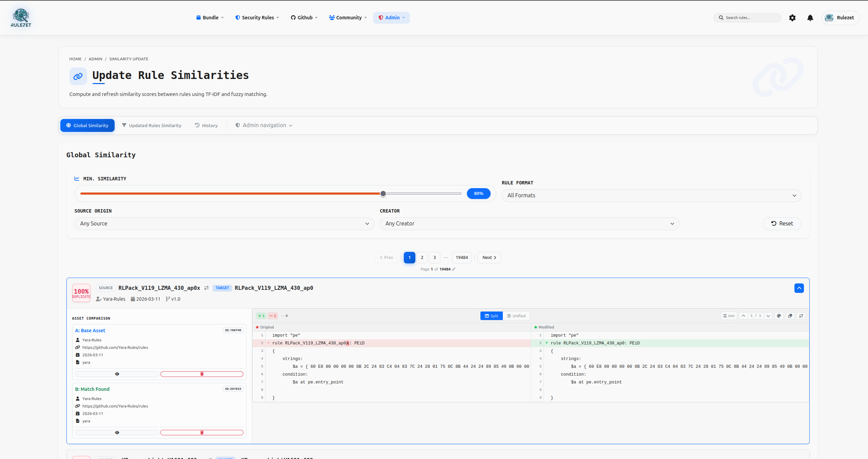868x459 pixels.
Task: Open the settings gear in the header
Action: tap(792, 18)
